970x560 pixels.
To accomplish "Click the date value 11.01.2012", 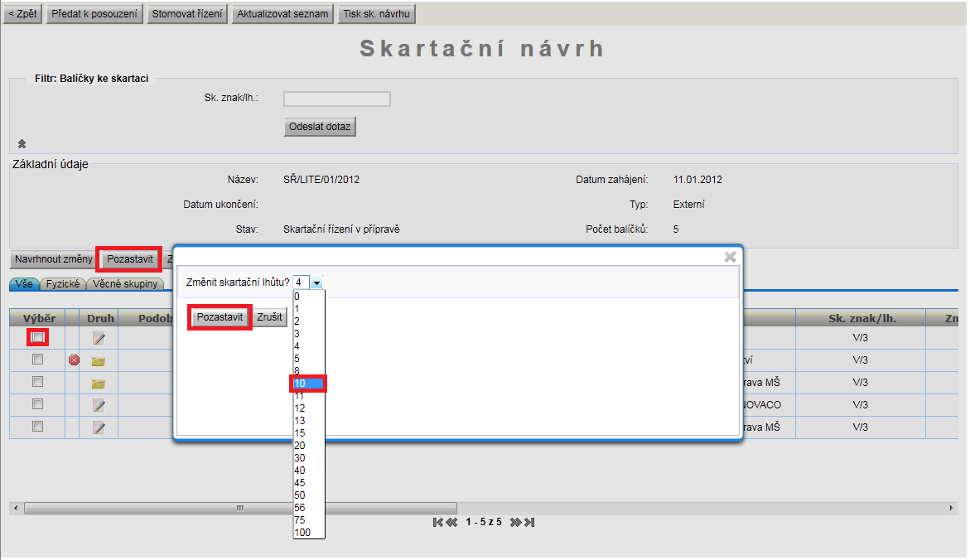I will click(697, 180).
